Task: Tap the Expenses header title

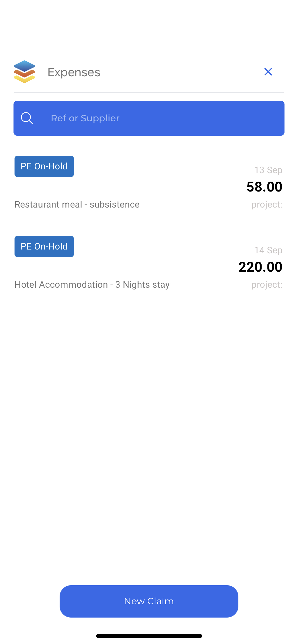Action: pyautogui.click(x=74, y=72)
